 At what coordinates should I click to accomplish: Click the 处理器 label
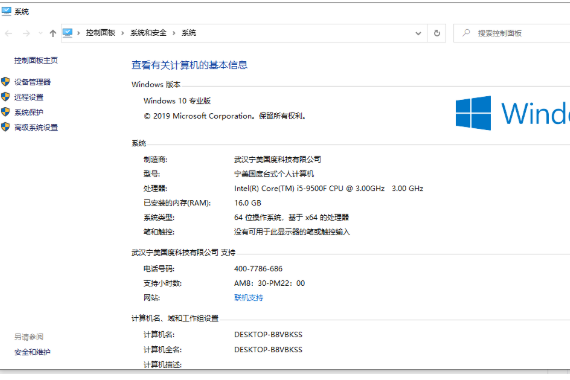point(155,188)
